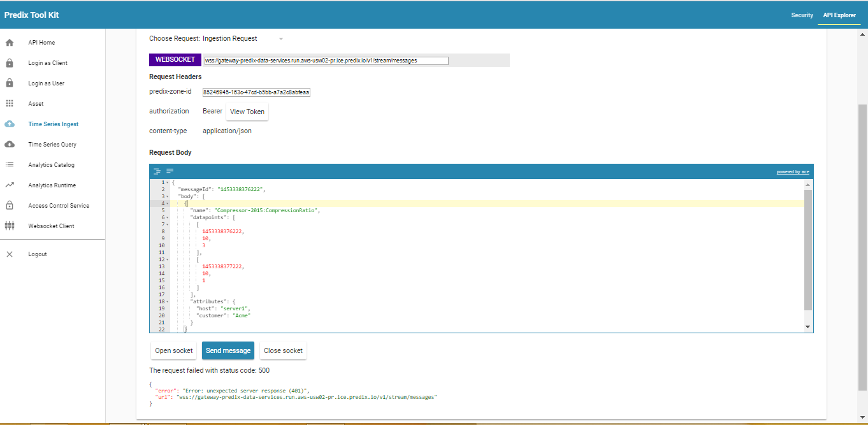This screenshot has width=868, height=425.
Task: Collapse the first datapoint array at line 7
Action: [x=167, y=225]
